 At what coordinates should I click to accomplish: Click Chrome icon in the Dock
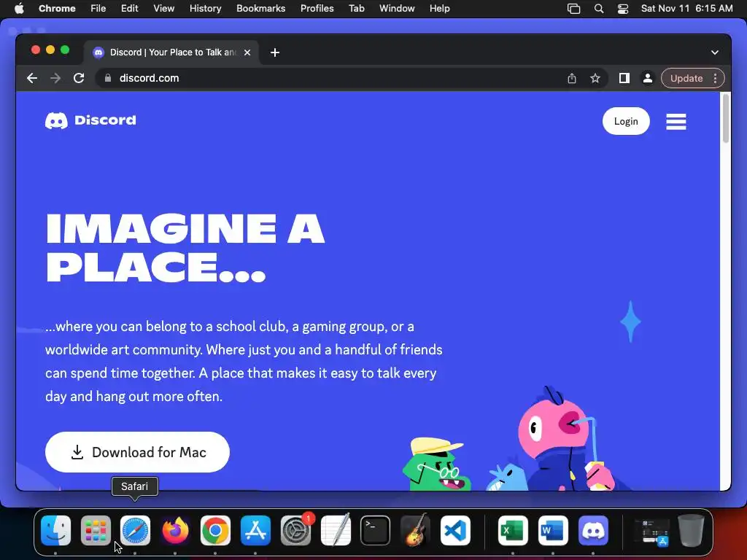pos(215,531)
